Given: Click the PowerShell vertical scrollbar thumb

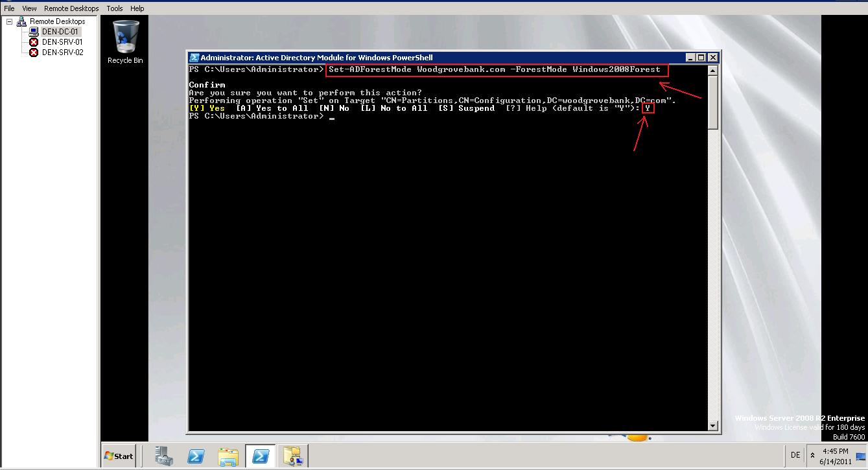Looking at the screenshot, I should (713, 102).
